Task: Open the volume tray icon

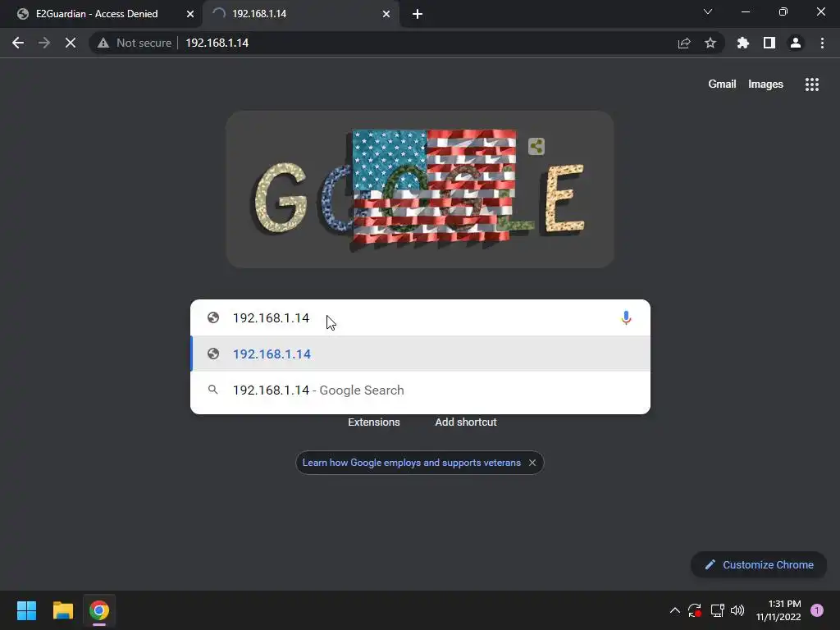Action: click(737, 610)
